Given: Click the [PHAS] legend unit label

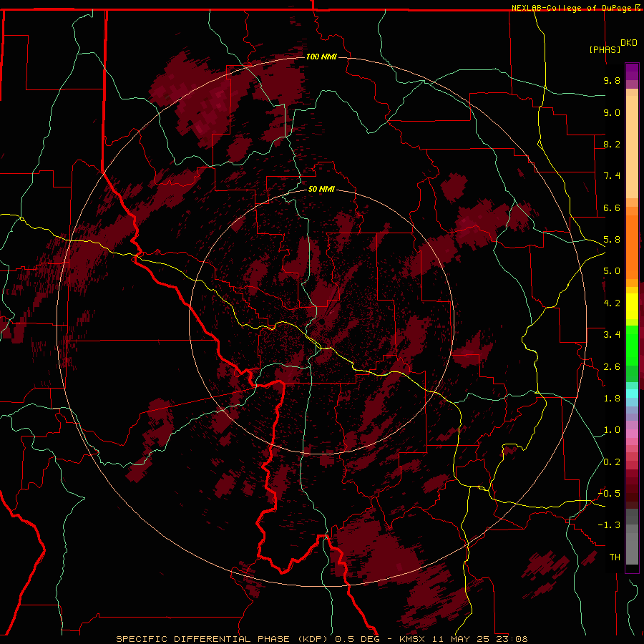Looking at the screenshot, I should coord(605,49).
